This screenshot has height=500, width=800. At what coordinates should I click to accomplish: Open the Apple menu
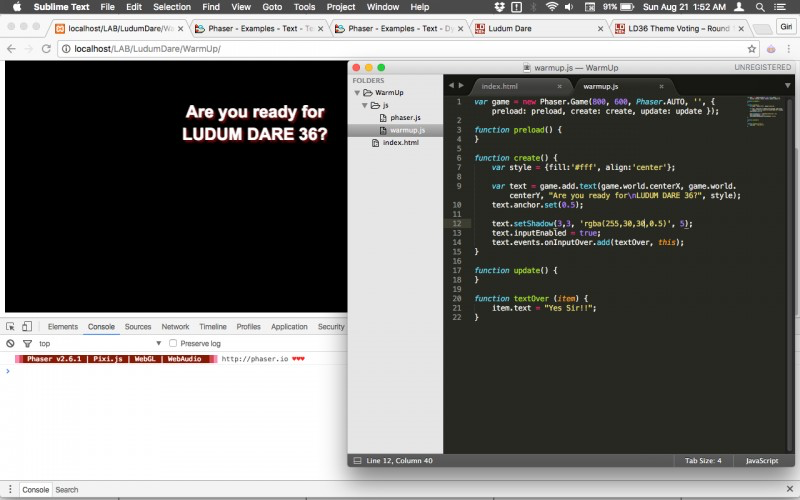pyautogui.click(x=16, y=7)
